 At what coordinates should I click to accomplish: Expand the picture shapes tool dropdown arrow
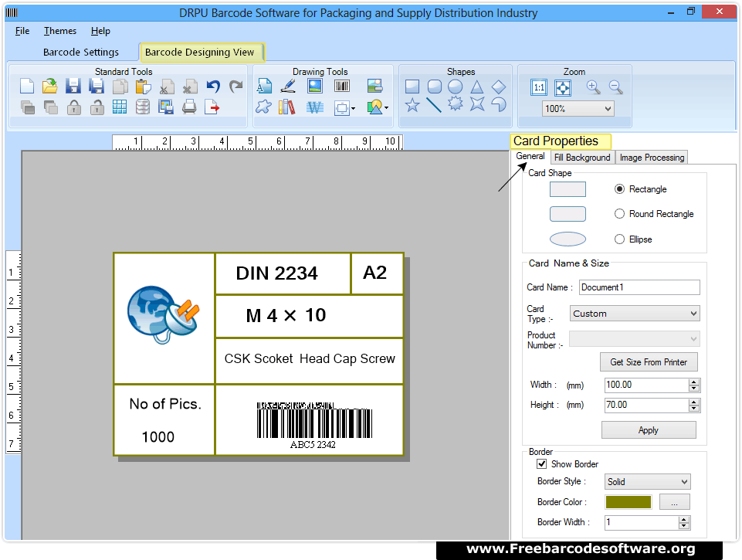point(387,108)
